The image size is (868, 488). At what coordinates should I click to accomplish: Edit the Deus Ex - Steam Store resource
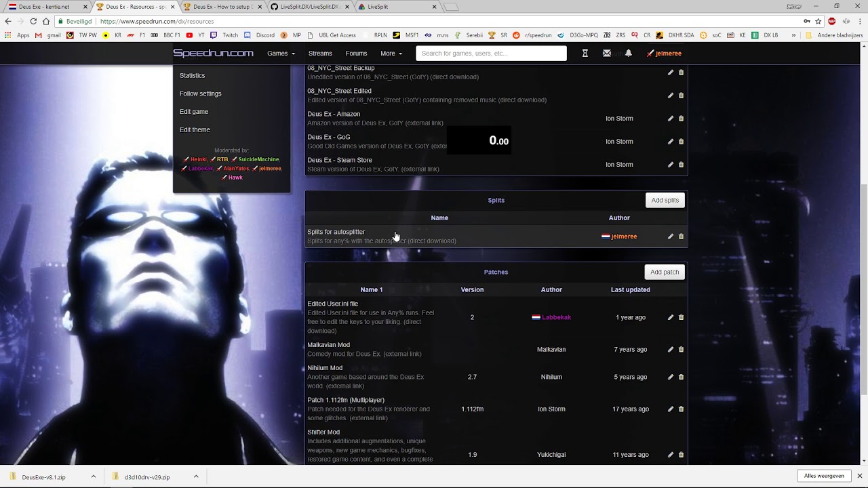pos(670,165)
